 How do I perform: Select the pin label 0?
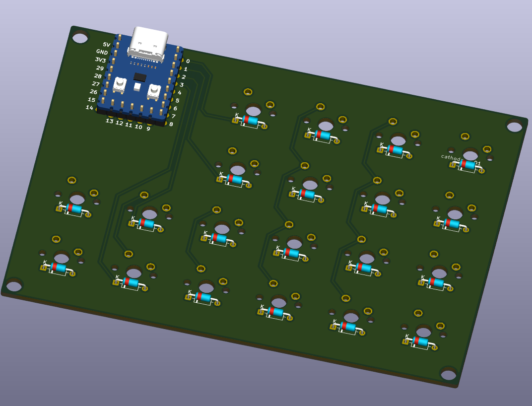point(188,61)
